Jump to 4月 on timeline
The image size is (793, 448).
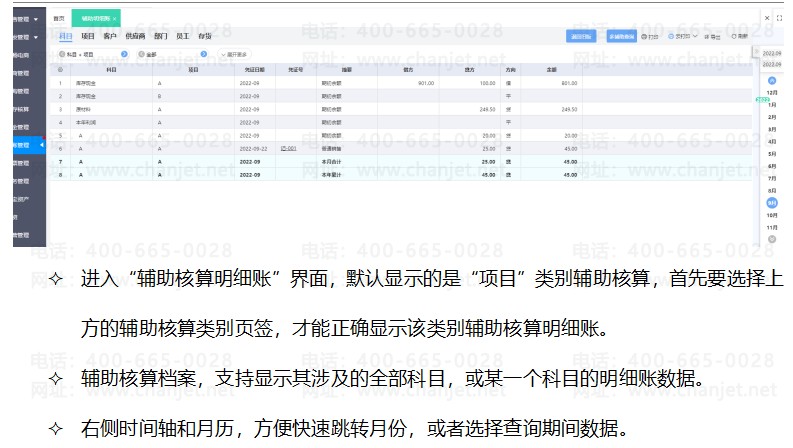point(772,142)
